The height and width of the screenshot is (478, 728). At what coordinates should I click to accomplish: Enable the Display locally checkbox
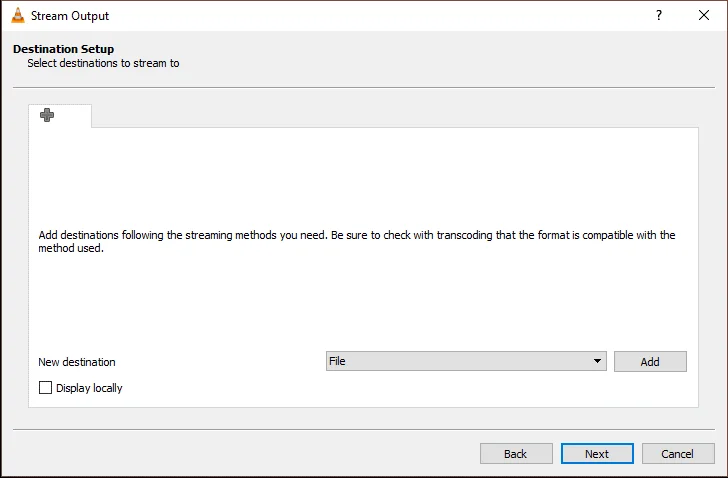(x=45, y=388)
